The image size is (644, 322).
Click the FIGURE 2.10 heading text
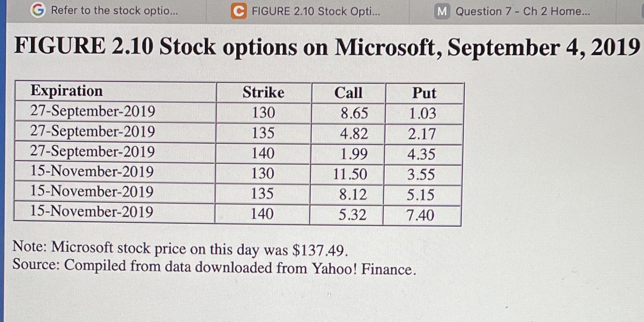point(327,47)
